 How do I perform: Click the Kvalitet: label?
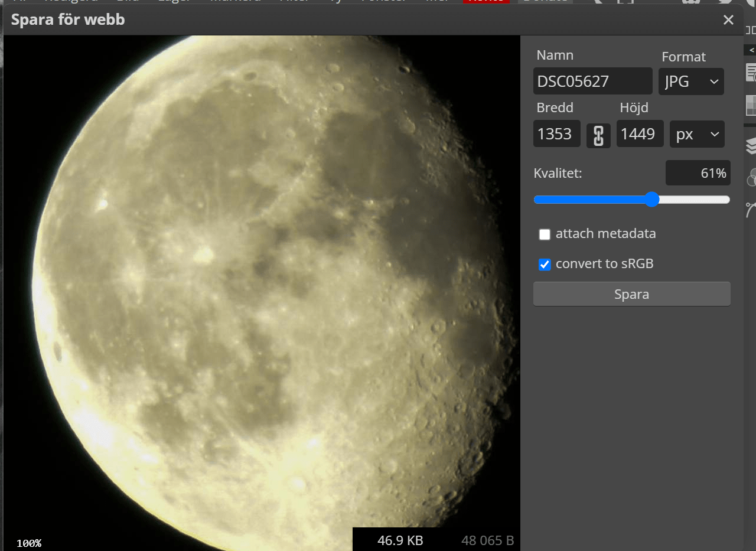[558, 173]
